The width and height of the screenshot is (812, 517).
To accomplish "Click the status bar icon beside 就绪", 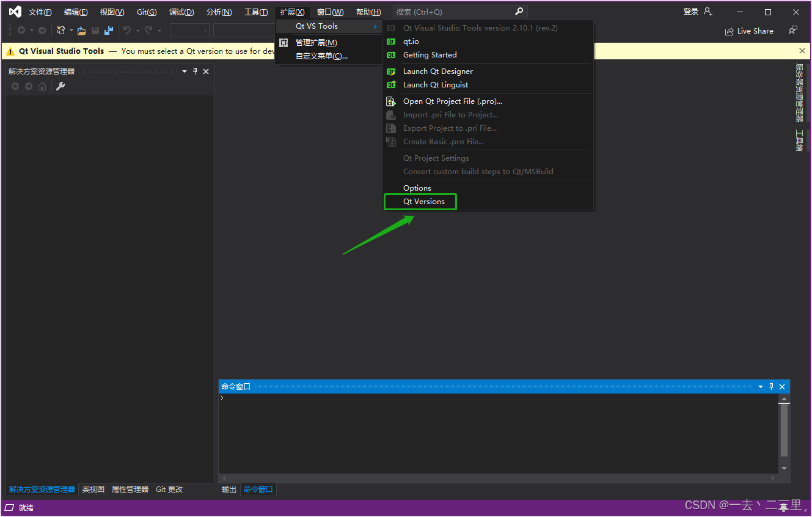I will pyautogui.click(x=9, y=508).
